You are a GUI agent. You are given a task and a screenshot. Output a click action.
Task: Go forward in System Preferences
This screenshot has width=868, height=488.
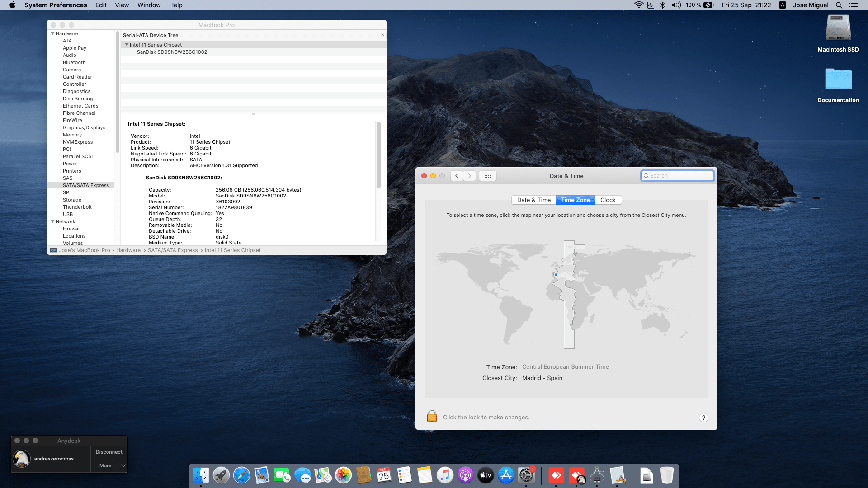tap(470, 176)
